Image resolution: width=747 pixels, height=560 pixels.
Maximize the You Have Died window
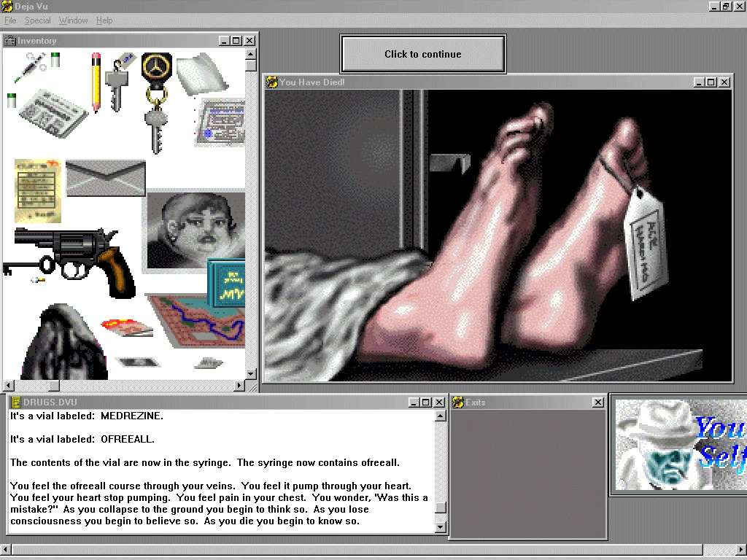tap(711, 82)
